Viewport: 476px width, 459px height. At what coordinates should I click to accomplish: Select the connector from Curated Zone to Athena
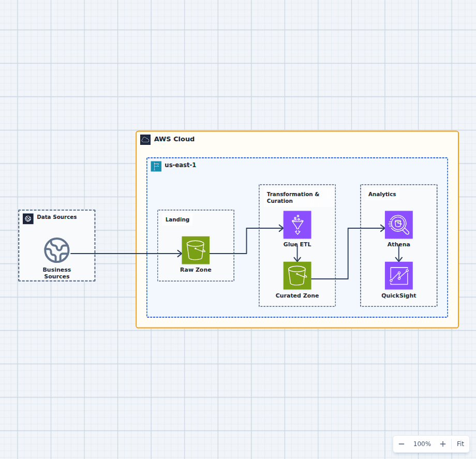[348, 254]
